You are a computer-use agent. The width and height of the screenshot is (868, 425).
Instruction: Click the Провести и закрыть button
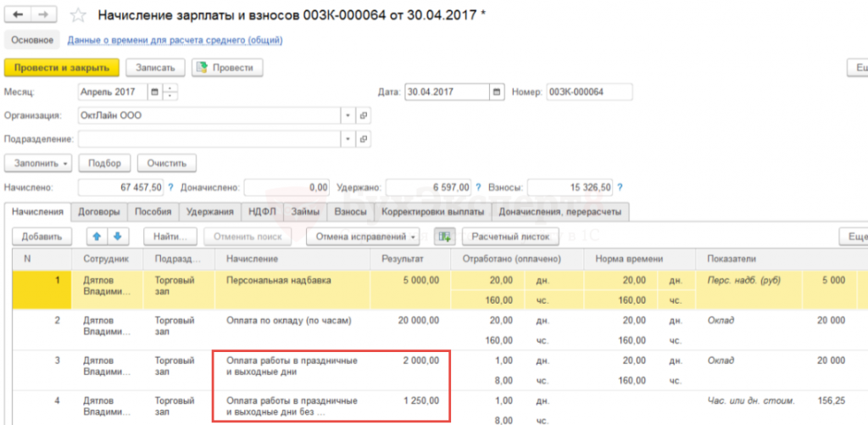click(61, 68)
